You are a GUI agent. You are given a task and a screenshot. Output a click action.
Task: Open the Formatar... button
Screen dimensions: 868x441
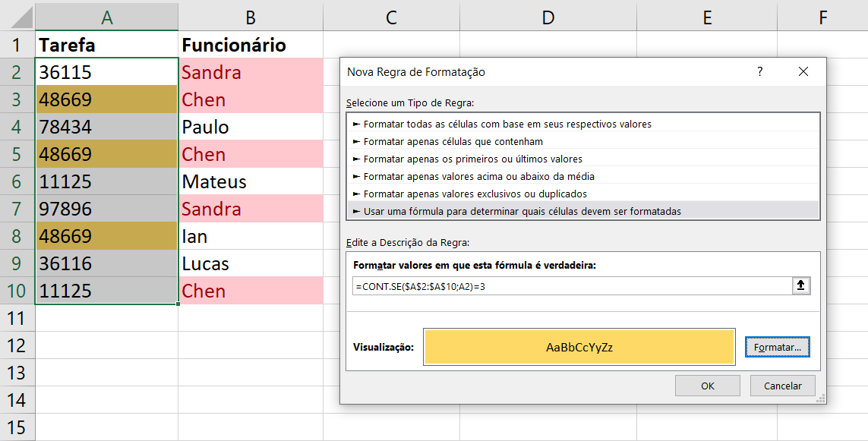777,348
